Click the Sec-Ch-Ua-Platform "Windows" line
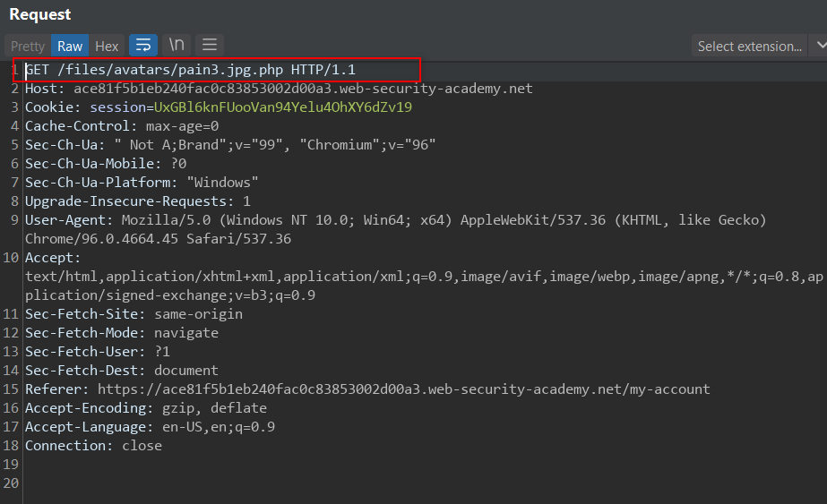827x504 pixels. (x=142, y=183)
